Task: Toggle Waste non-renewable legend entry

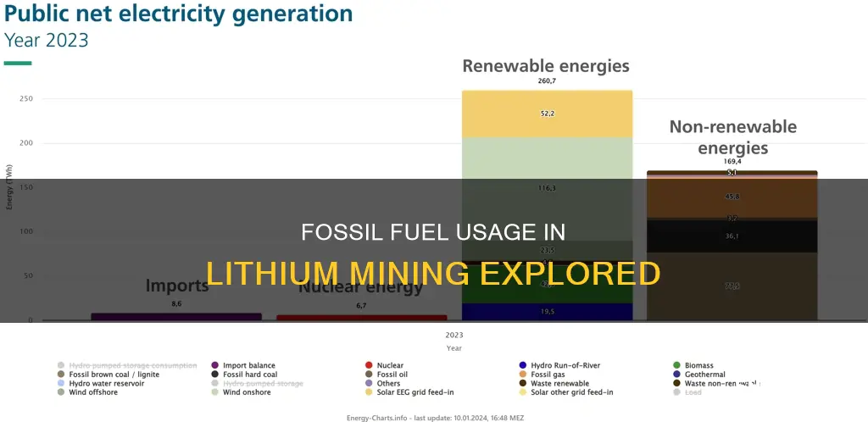Action: (716, 383)
